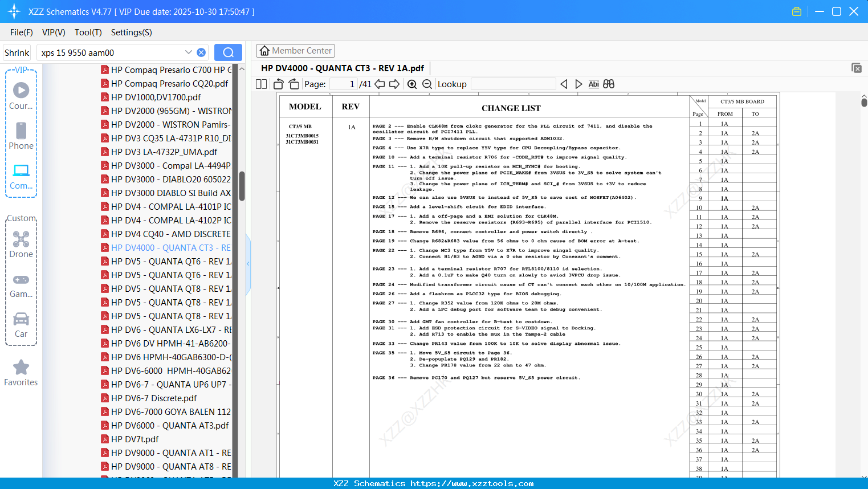Open the Tool(T) menu
The height and width of the screenshot is (489, 868).
pyautogui.click(x=88, y=32)
